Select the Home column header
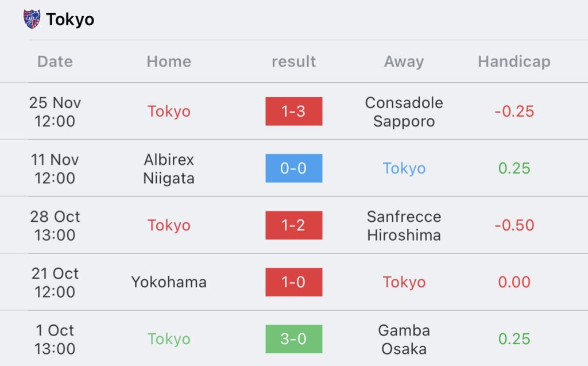This screenshot has height=366, width=588. coord(169,61)
